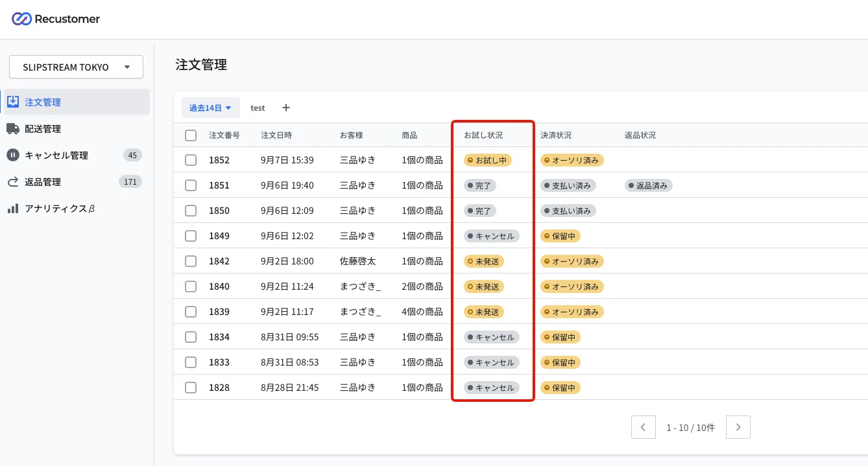Image resolution: width=868 pixels, height=466 pixels.
Task: Click the お客様 column header
Action: [x=352, y=135]
